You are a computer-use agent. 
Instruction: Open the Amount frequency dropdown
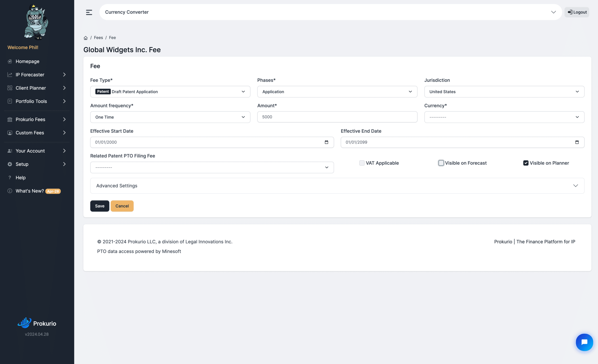point(170,117)
